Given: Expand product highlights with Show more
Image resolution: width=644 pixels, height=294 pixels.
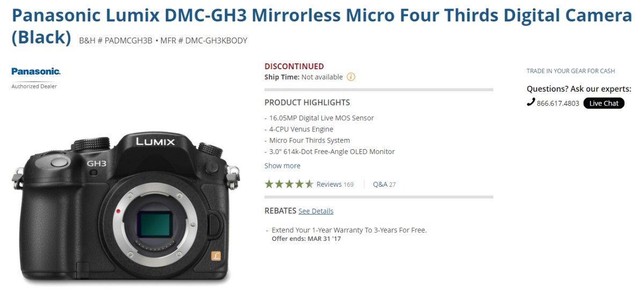Looking at the screenshot, I should tap(282, 166).
